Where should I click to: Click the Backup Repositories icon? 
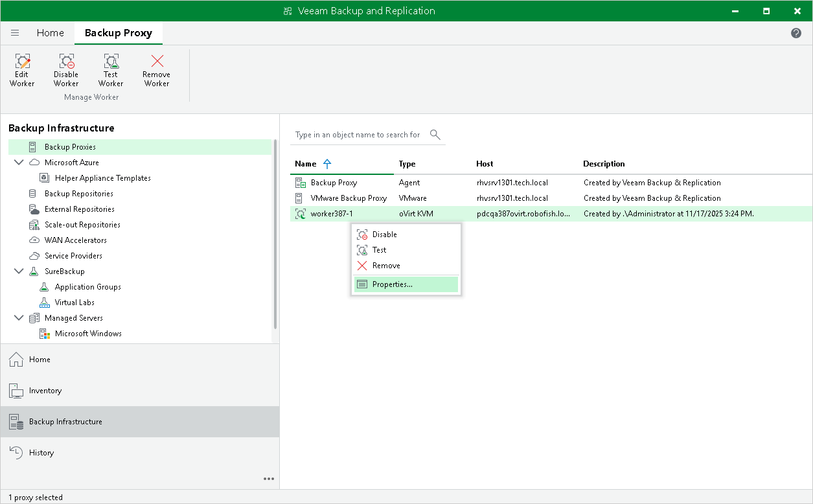pyautogui.click(x=34, y=194)
